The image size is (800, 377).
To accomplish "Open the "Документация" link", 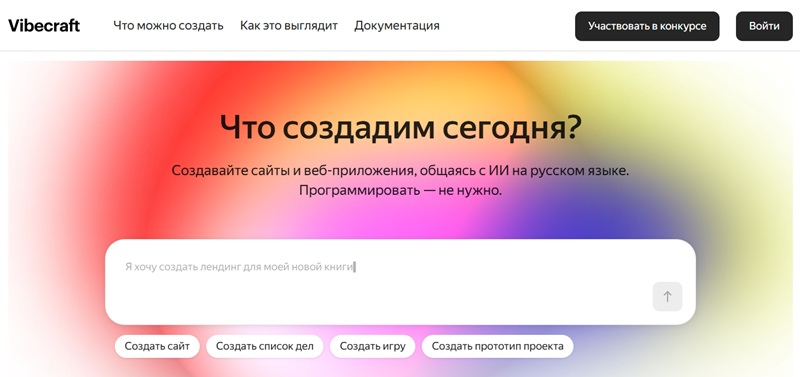I will click(397, 26).
